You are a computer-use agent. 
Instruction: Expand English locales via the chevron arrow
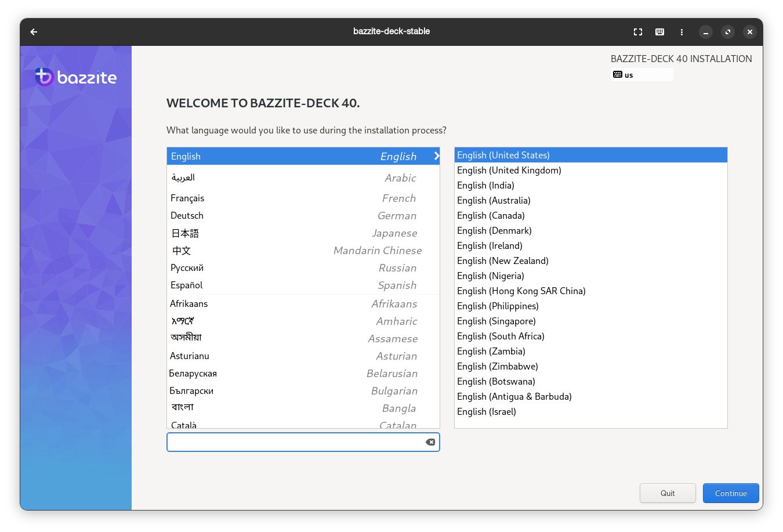coord(436,155)
